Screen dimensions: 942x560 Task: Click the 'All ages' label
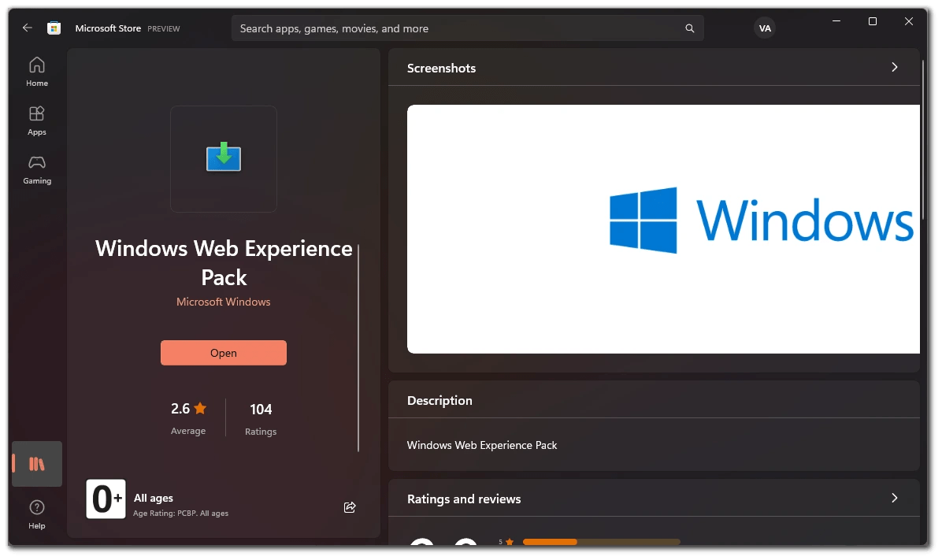[x=154, y=498]
